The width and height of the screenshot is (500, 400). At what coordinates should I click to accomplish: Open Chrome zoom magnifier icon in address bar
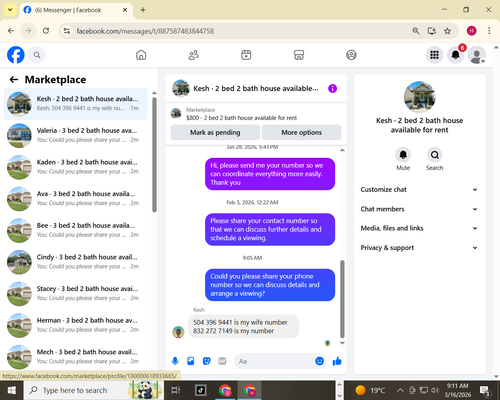(x=416, y=31)
